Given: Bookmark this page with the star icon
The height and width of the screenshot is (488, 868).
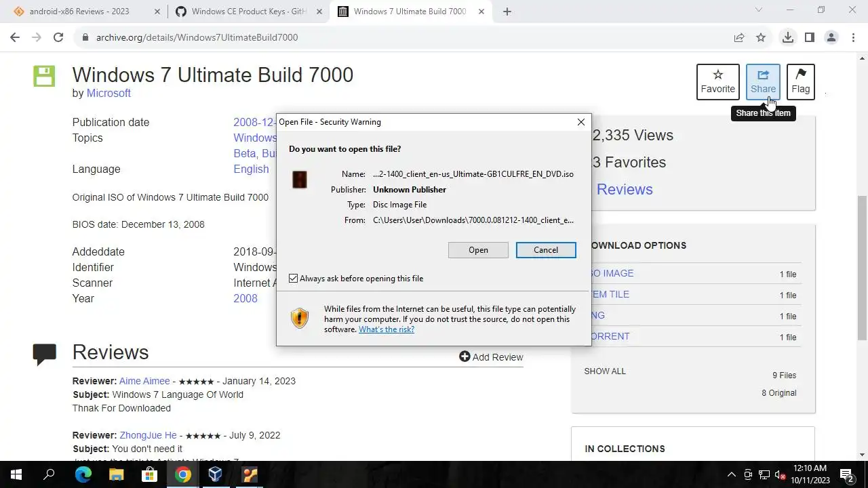Looking at the screenshot, I should pos(761,37).
